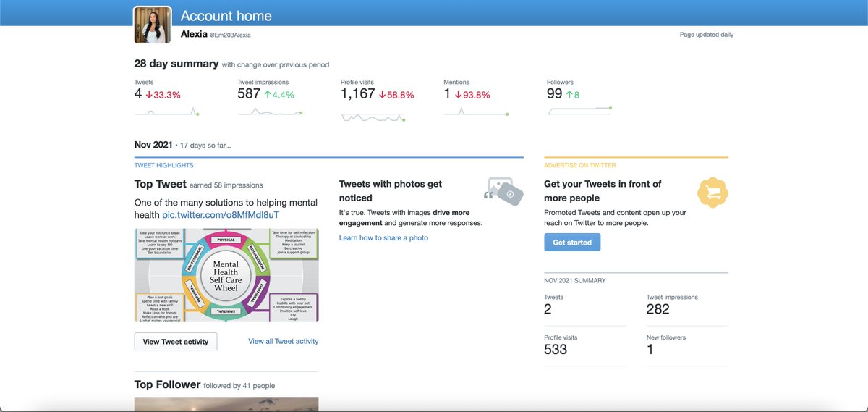Viewport: 868px width, 412px height.
Task: Click the photo camera icon illustration
Action: [x=503, y=191]
